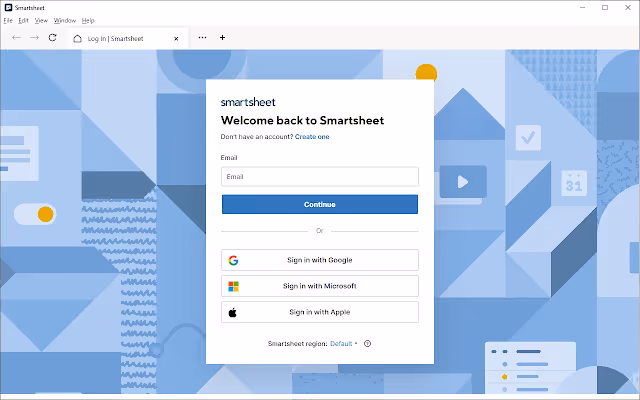Open the File menu
The image size is (640, 400).
coord(8,20)
